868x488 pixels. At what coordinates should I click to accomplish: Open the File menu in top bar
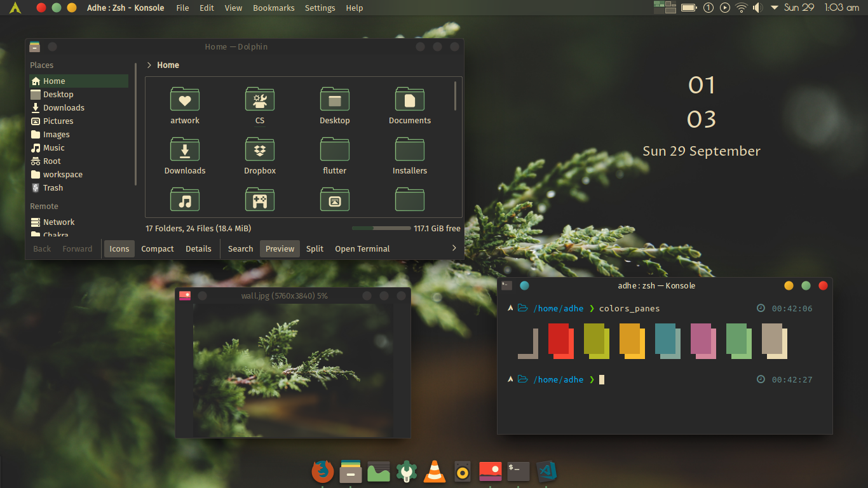coord(182,8)
